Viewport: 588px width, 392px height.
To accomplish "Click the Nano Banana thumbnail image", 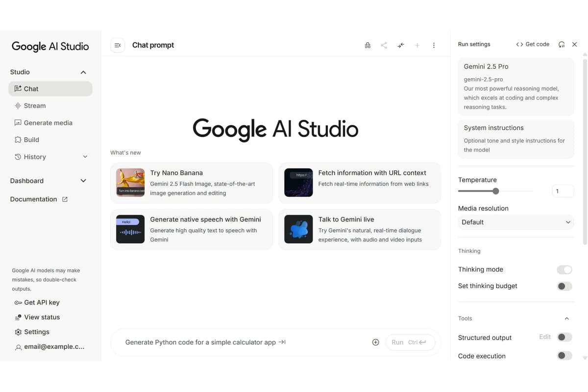I will click(130, 182).
